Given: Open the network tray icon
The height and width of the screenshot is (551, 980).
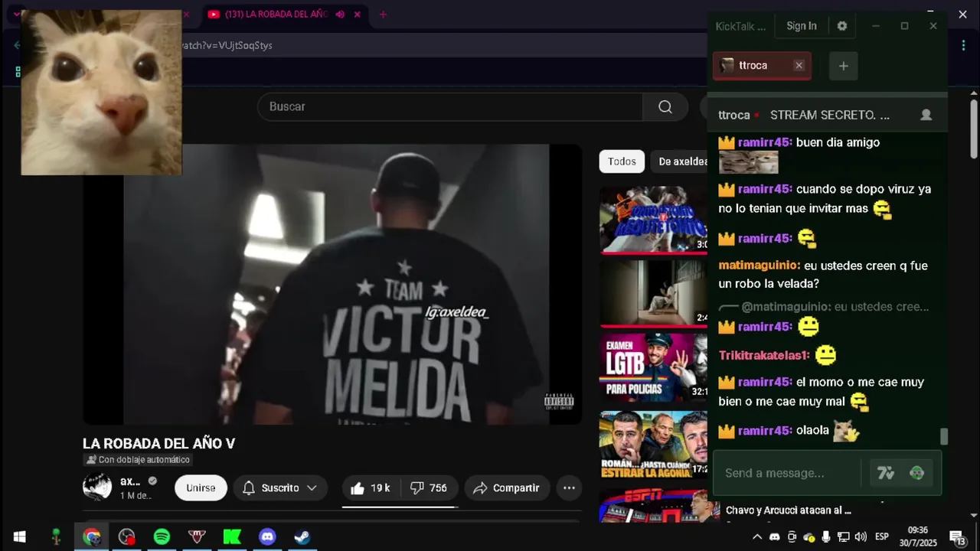Looking at the screenshot, I should click(843, 536).
